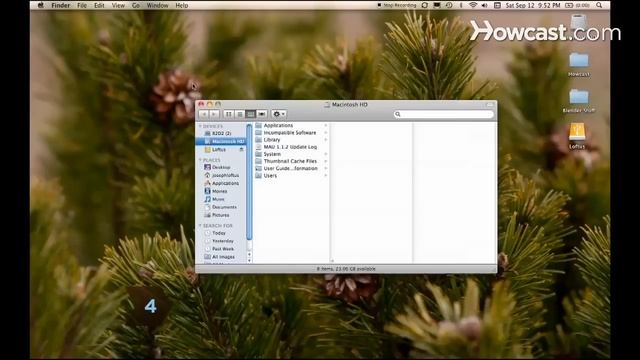Open the Finder menu
Viewport: 640px width, 360px height.
(x=60, y=5)
